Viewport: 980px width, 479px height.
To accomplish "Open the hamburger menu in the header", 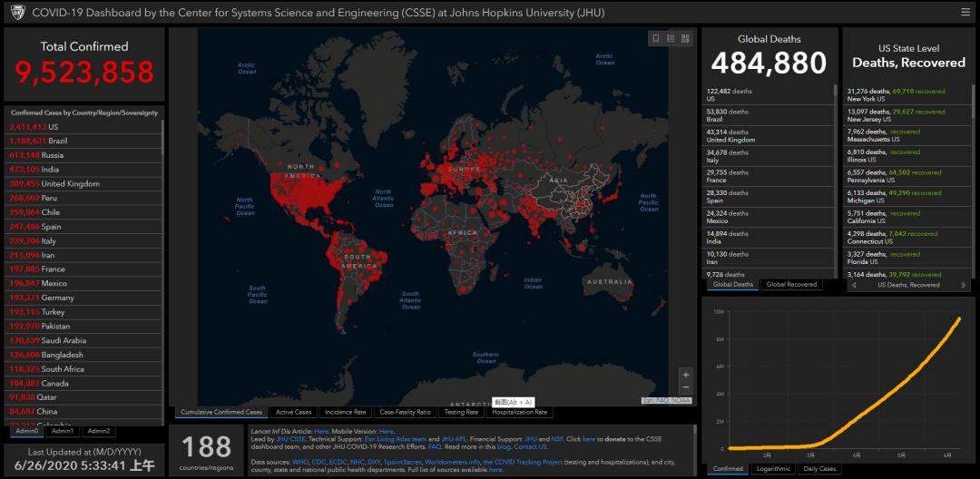I will pyautogui.click(x=965, y=12).
